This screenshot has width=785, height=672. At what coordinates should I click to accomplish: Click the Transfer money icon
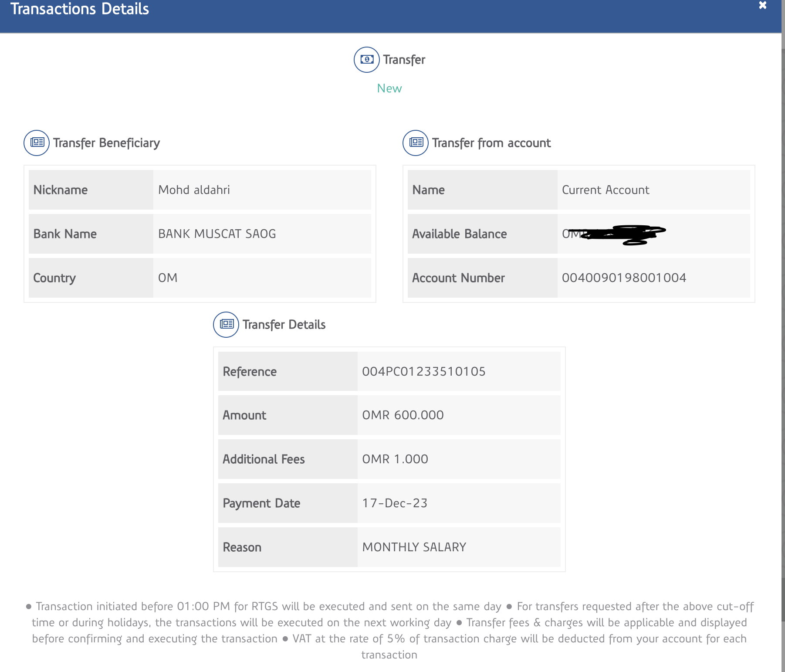367,60
